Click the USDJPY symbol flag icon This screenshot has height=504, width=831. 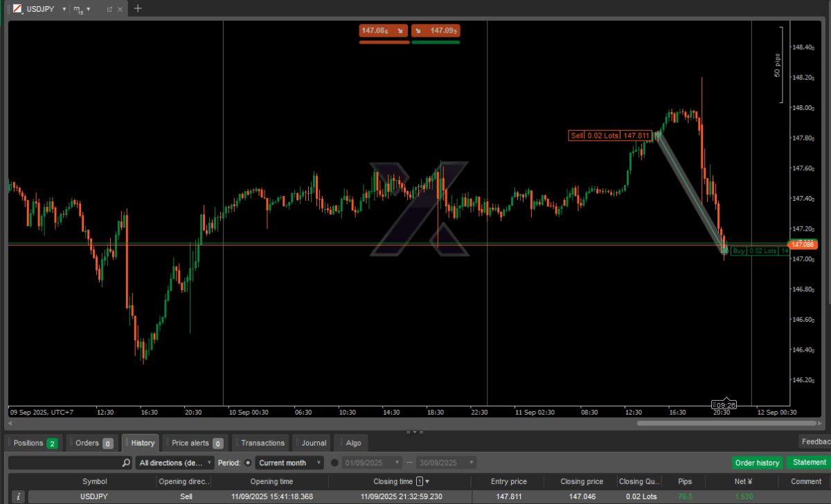pos(17,9)
